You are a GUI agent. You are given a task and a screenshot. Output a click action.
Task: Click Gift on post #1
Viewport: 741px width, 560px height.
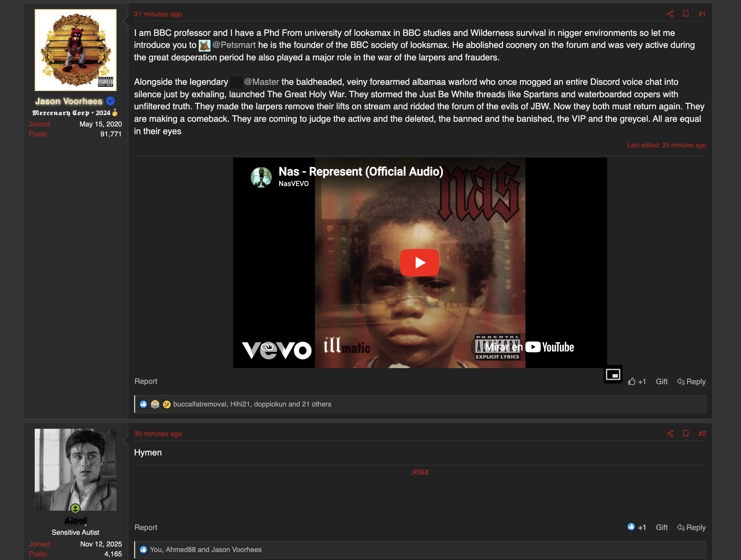coord(661,382)
